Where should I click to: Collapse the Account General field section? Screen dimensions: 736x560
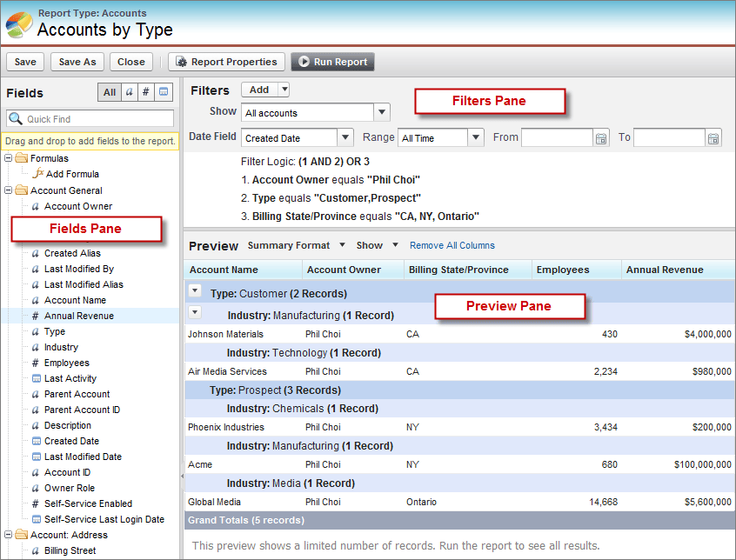(8, 190)
